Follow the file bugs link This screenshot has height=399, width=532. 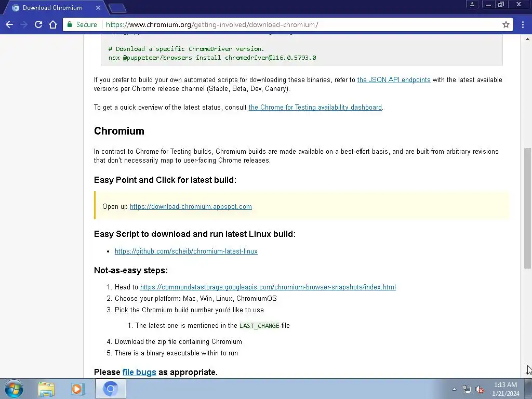[x=139, y=372]
